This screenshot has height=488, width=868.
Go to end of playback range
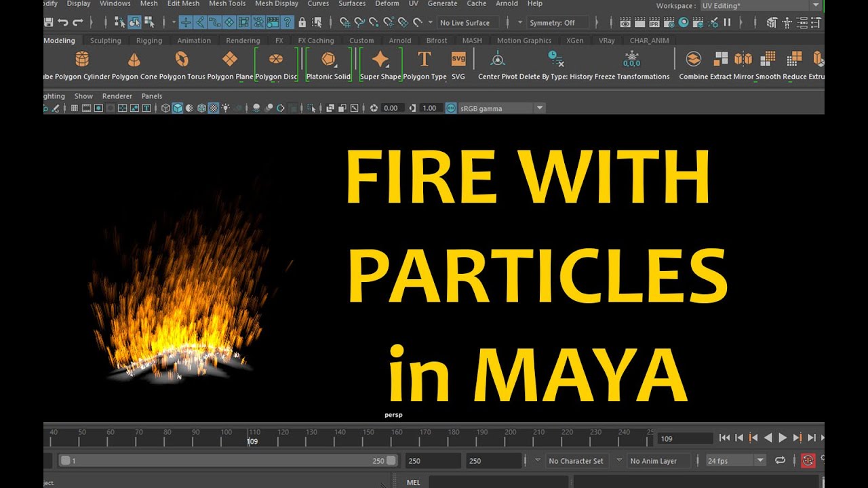coord(823,438)
